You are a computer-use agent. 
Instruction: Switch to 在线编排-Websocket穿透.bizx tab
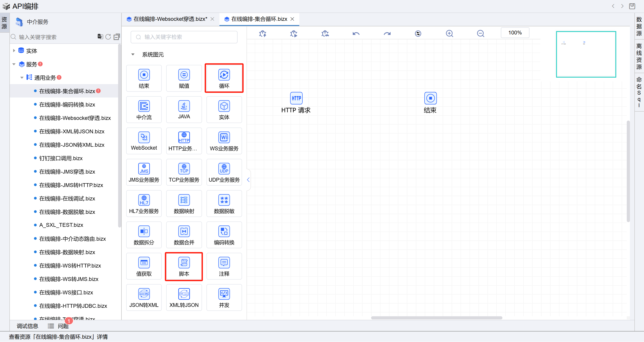170,19
